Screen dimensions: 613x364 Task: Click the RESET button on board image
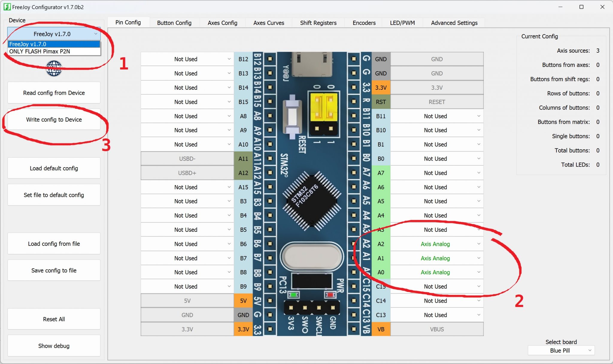click(292, 117)
